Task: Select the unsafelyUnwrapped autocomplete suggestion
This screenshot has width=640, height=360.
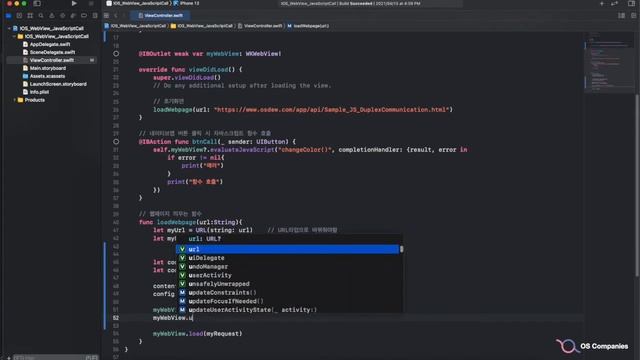Action: click(287, 284)
